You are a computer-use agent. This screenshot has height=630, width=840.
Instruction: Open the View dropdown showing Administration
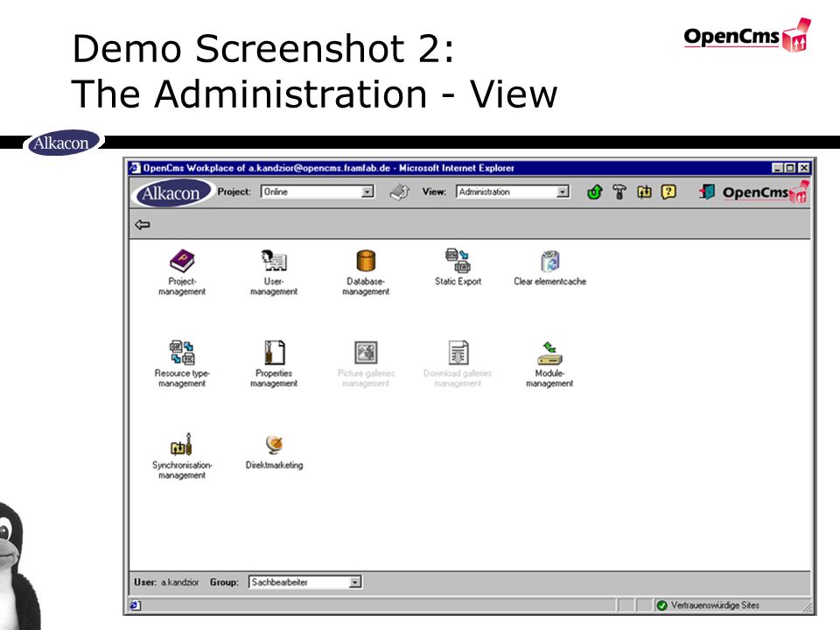513,192
